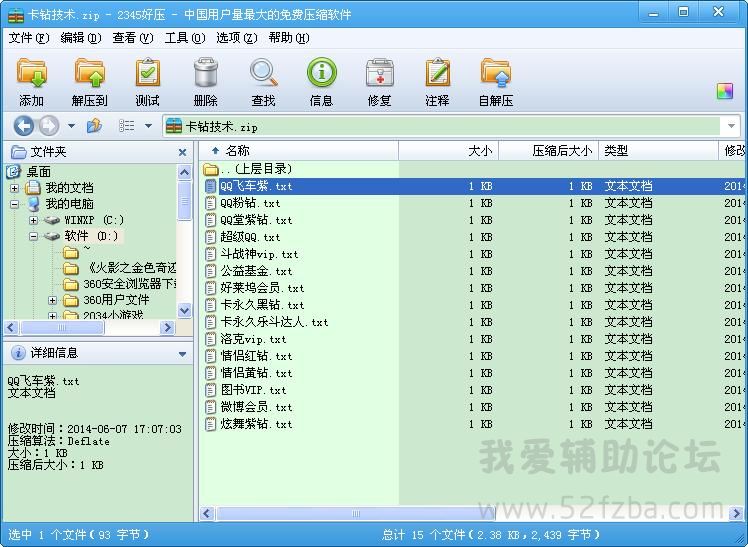Sort by 压缩后大小 column header

(x=549, y=151)
